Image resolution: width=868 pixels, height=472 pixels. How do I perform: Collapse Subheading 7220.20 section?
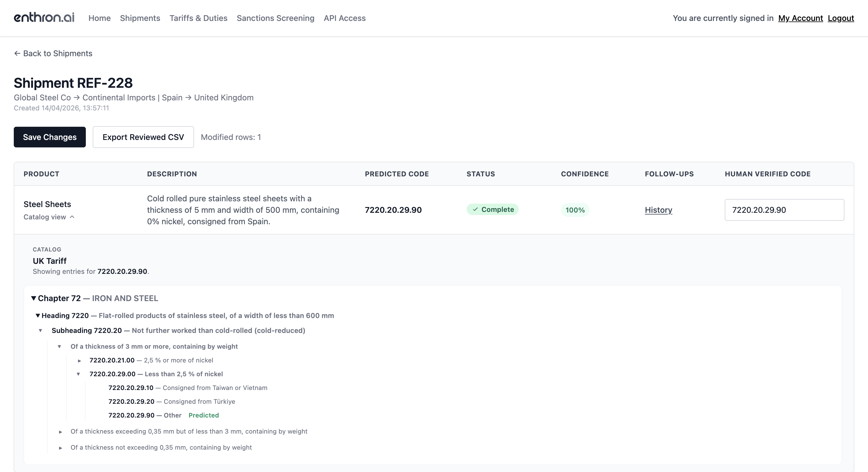pos(40,331)
